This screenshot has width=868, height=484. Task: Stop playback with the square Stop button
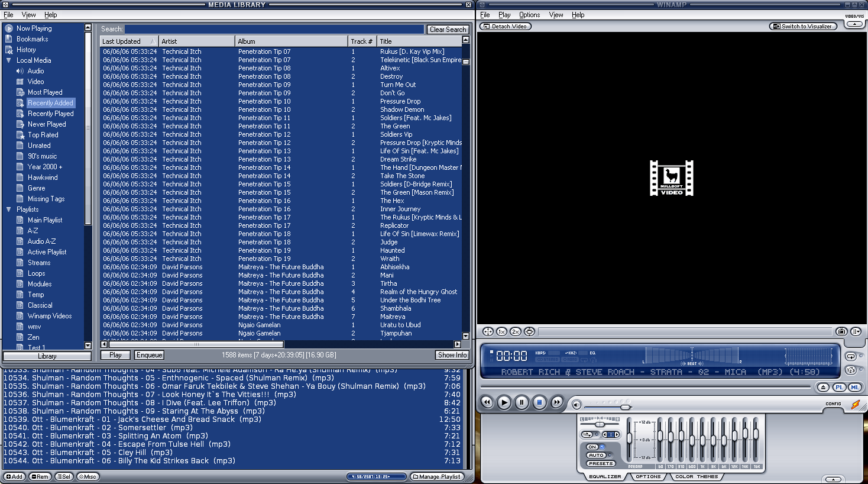(x=539, y=402)
